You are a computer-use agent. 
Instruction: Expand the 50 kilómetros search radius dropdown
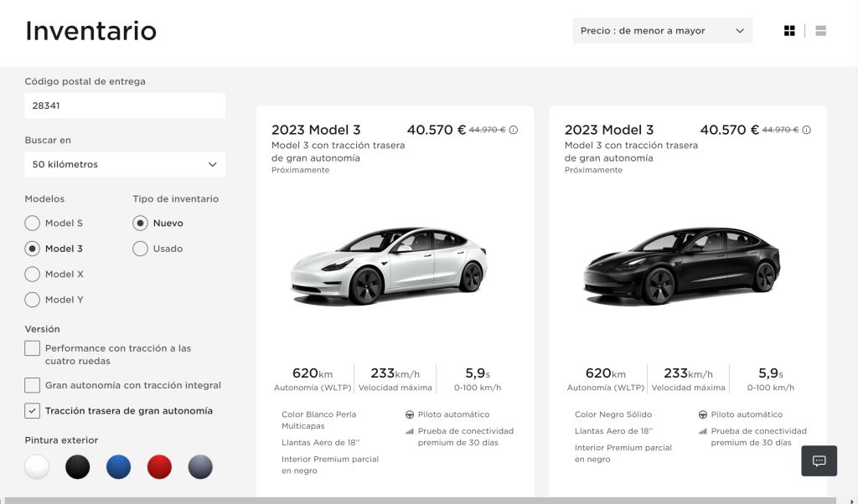pyautogui.click(x=124, y=165)
